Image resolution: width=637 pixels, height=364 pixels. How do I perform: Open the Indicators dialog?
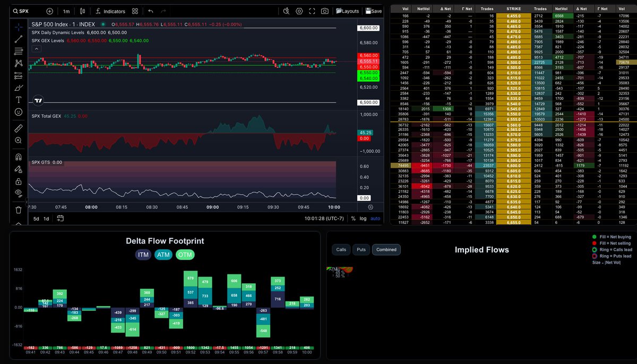pos(110,11)
